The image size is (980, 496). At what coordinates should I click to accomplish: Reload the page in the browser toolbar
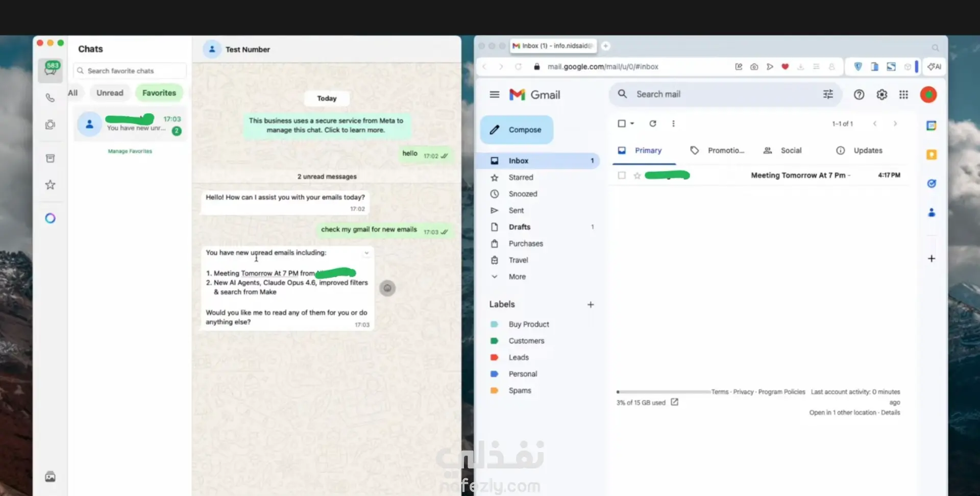[x=518, y=67]
